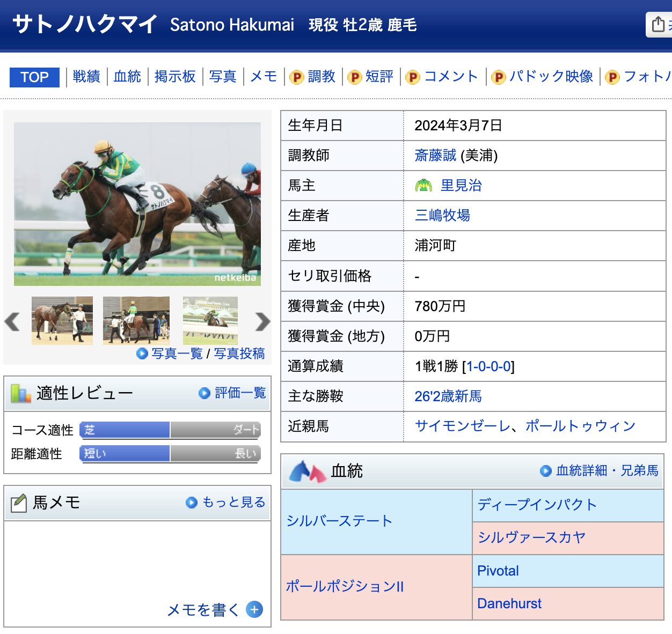Click the blue plus icon beside メモを書く
Viewport: 672px width, 634px height.
(x=254, y=610)
